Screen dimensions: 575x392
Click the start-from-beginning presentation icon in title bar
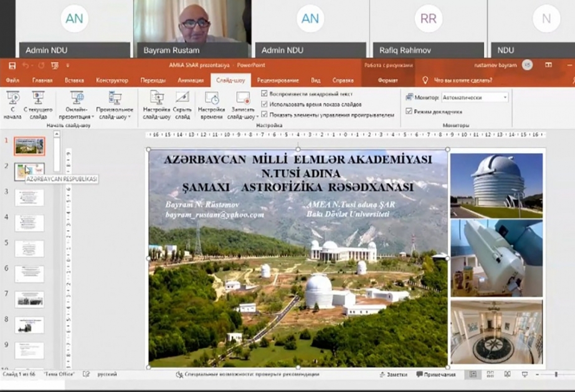pyautogui.click(x=55, y=65)
